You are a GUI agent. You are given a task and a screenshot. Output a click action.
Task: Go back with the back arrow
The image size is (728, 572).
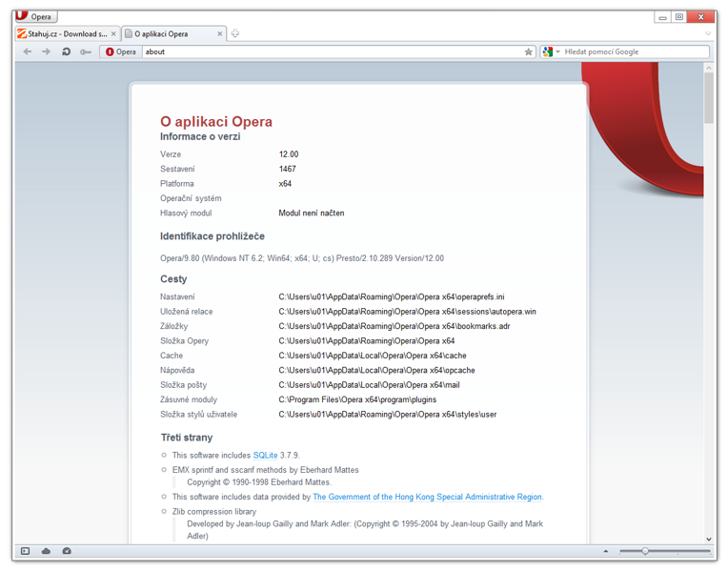point(28,51)
